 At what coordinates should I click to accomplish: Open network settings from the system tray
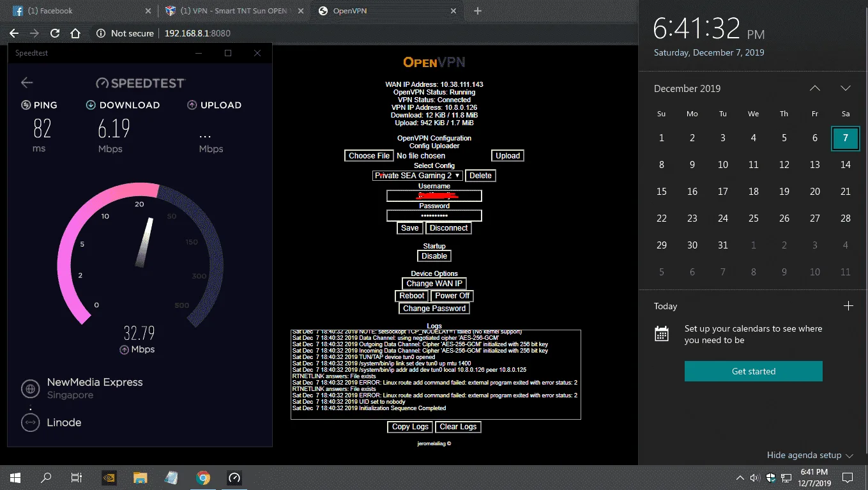786,477
